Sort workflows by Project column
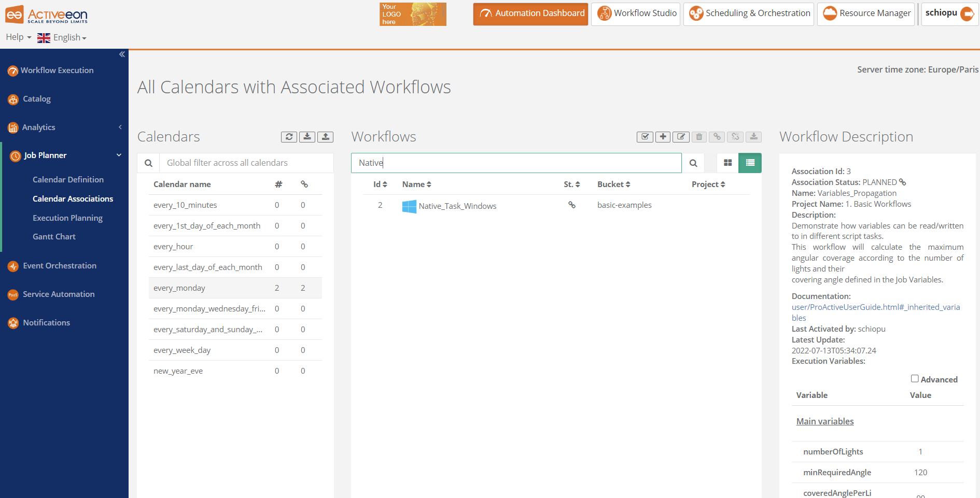Viewport: 980px width, 498px height. [x=708, y=184]
